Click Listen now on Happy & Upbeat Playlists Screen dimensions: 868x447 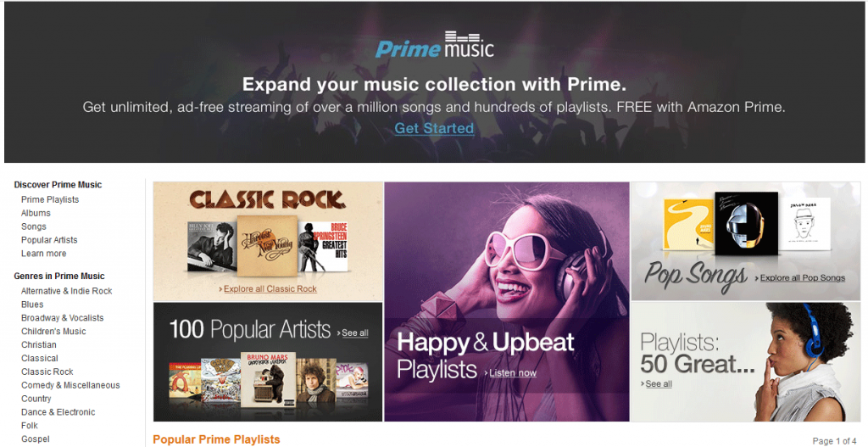click(x=513, y=372)
